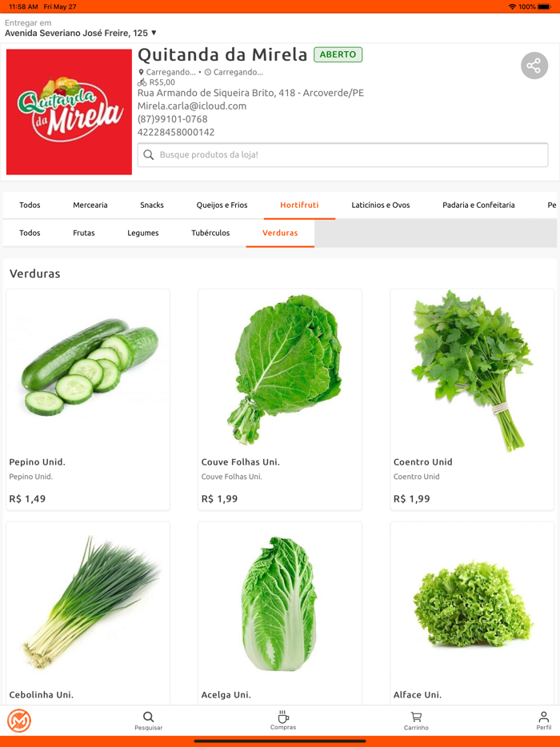Switch to the Frutas subcategory tab

click(84, 233)
